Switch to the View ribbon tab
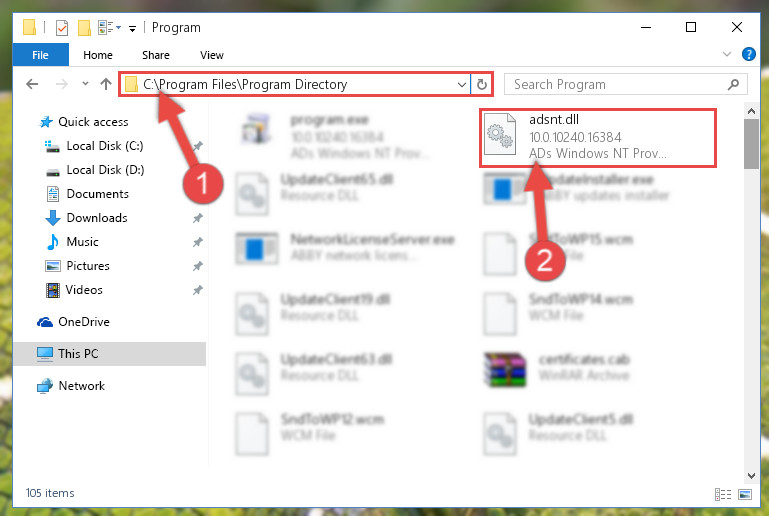This screenshot has width=769, height=516. point(212,55)
